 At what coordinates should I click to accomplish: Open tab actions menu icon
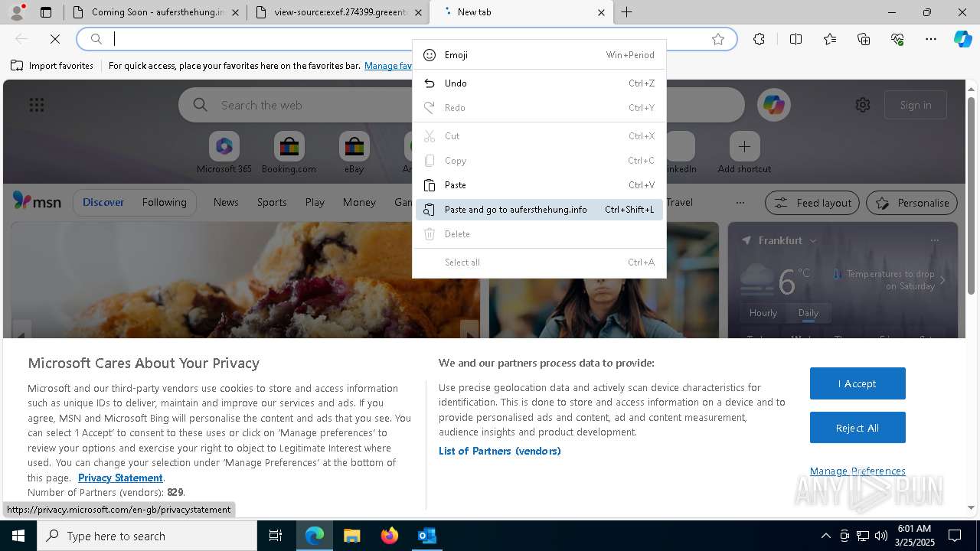pos(46,12)
